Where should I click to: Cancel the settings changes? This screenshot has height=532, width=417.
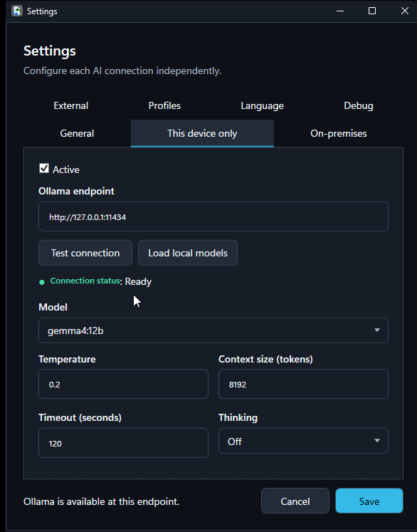[x=295, y=501]
